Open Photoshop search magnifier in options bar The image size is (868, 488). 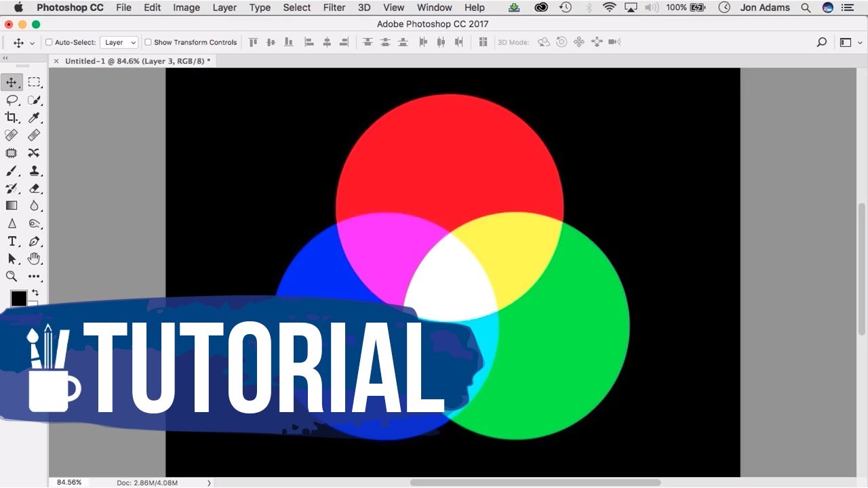point(821,42)
